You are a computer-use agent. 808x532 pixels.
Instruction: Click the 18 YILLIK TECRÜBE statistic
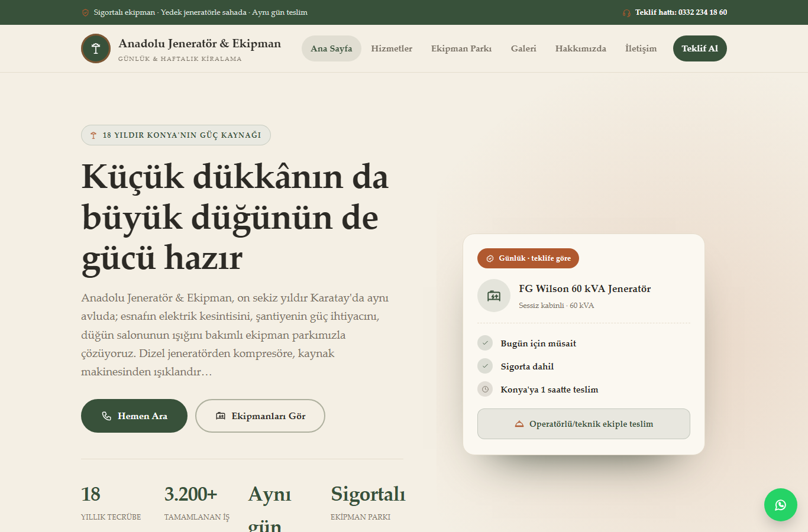click(111, 503)
